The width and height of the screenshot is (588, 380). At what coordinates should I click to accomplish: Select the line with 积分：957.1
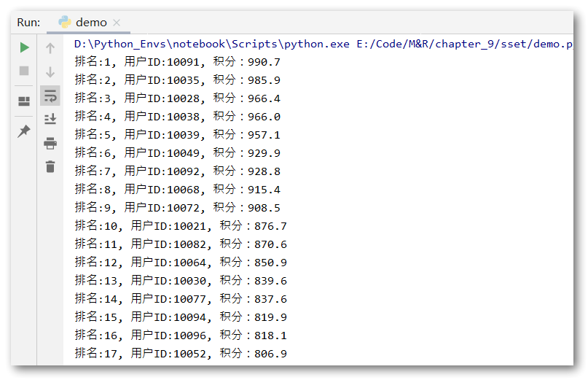pyautogui.click(x=177, y=135)
